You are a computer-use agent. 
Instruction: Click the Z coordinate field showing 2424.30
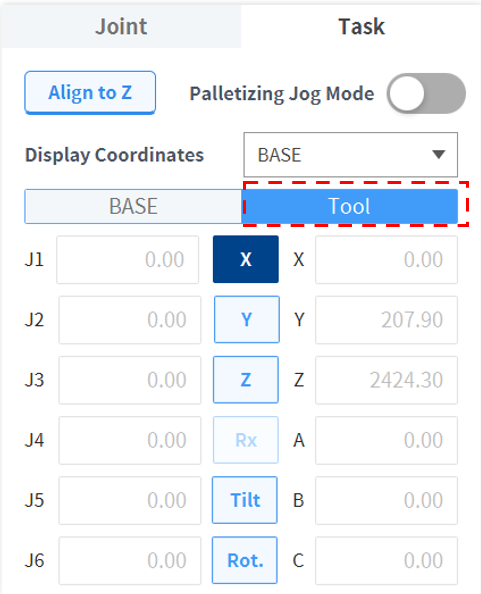coord(386,380)
